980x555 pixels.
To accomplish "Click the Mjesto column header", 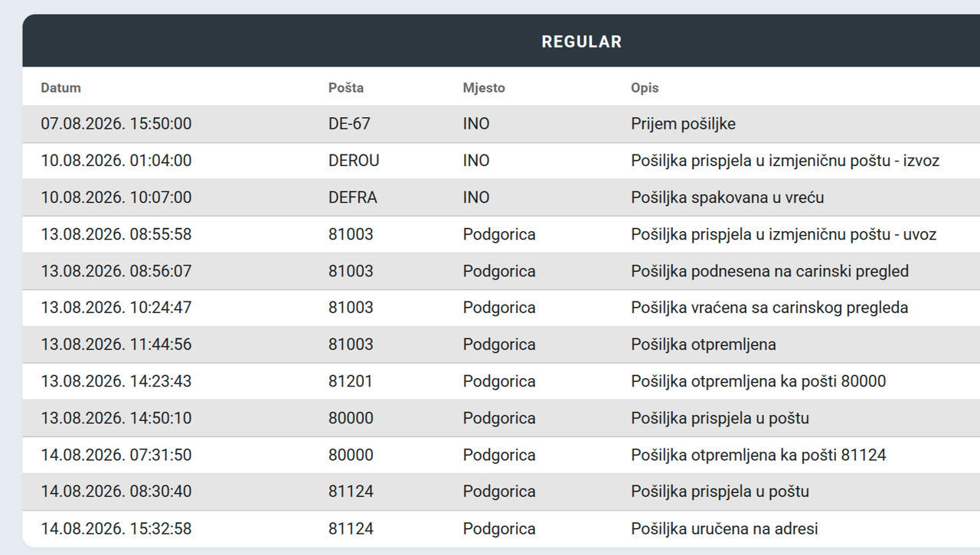I will pos(484,88).
